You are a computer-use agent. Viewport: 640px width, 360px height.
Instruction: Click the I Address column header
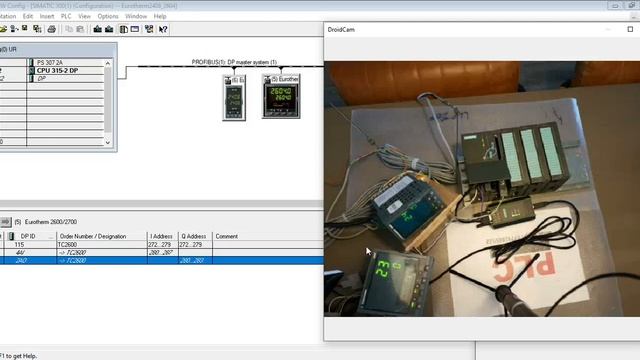coord(162,236)
